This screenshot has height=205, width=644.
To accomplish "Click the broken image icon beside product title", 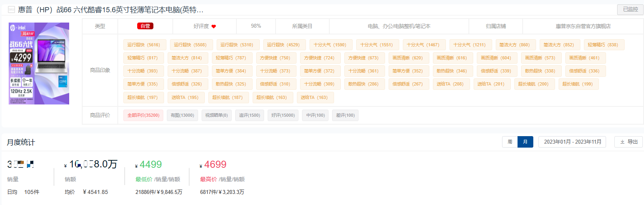I will pos(11,9).
